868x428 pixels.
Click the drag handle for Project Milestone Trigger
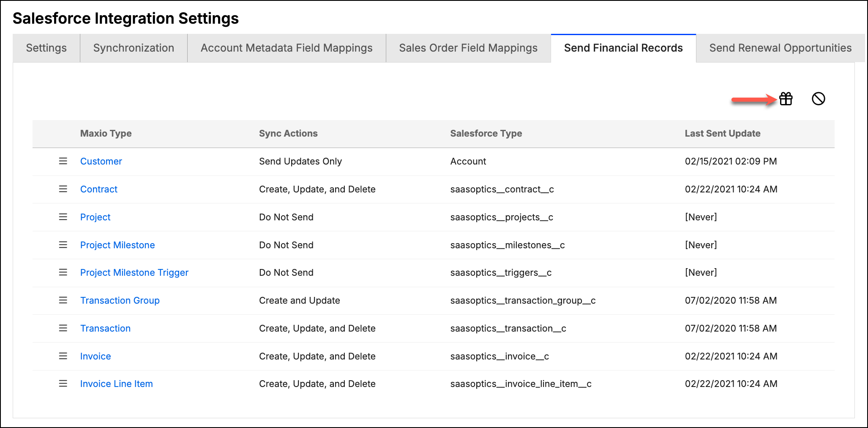click(63, 272)
